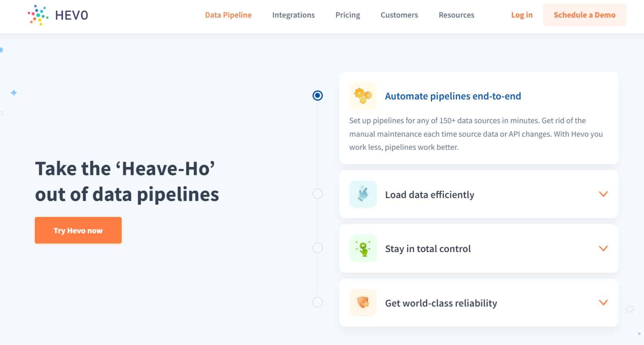Click the HEVO wordmark text

pyautogui.click(x=72, y=15)
